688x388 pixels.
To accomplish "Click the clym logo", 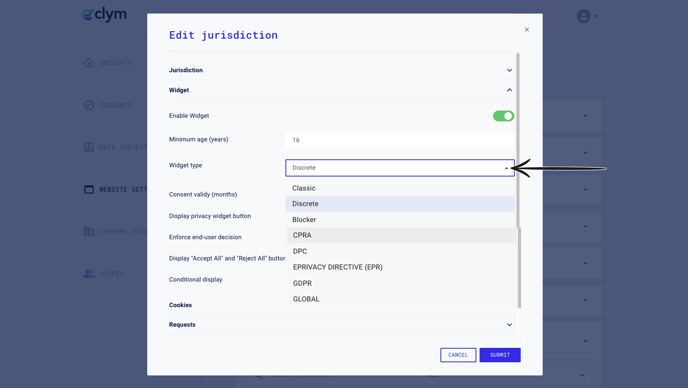I will pyautogui.click(x=104, y=15).
